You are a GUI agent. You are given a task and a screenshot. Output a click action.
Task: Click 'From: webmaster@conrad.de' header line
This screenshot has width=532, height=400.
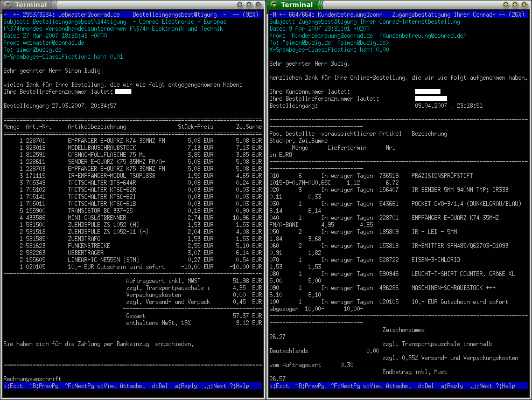click(x=44, y=43)
